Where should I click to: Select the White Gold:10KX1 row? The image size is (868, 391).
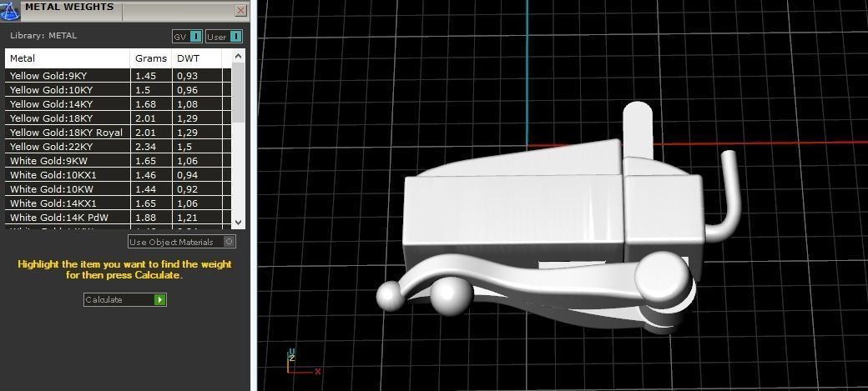pyautogui.click(x=118, y=175)
